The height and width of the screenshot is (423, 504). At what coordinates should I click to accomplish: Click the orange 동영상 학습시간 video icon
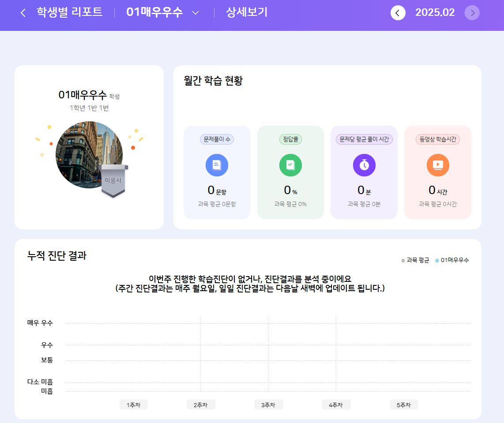tap(438, 165)
